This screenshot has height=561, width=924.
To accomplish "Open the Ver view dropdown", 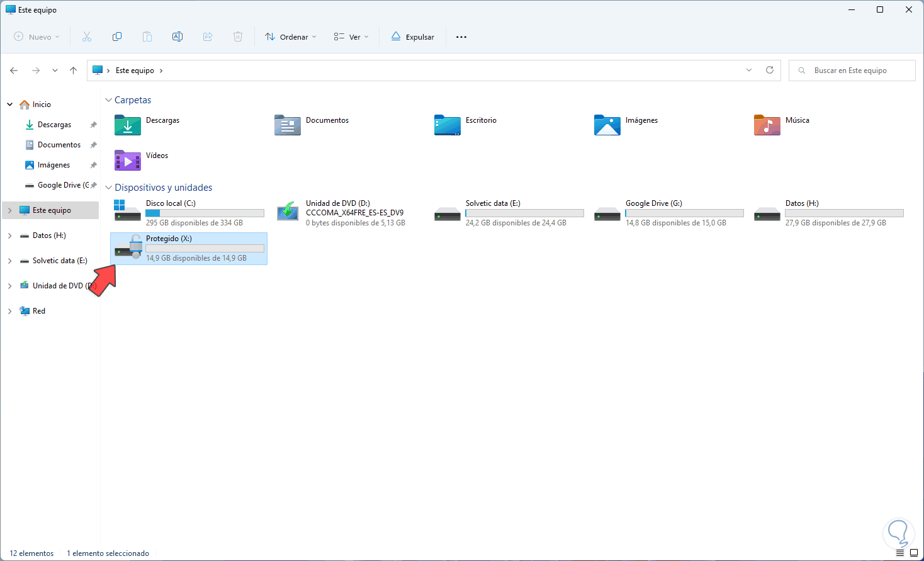I will pos(351,37).
